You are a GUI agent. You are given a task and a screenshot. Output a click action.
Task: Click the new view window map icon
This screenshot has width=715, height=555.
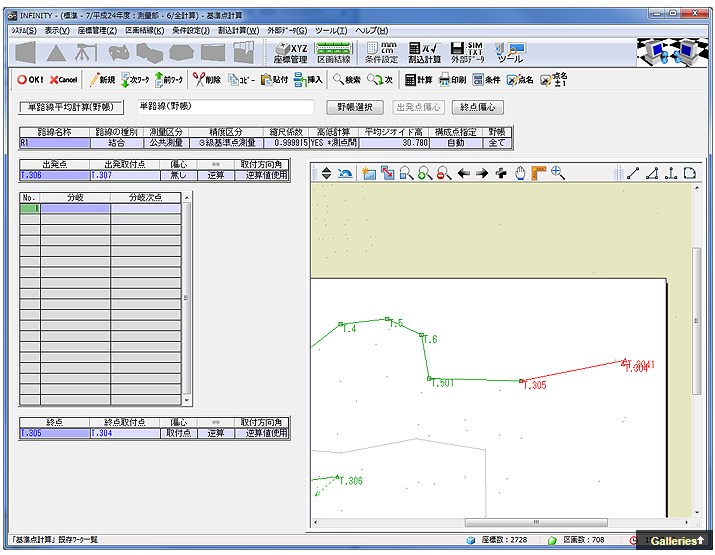click(x=368, y=173)
